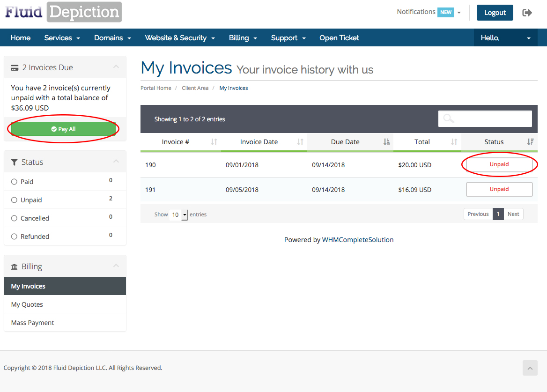Open the Support dropdown menu
547x392 pixels.
pos(288,37)
